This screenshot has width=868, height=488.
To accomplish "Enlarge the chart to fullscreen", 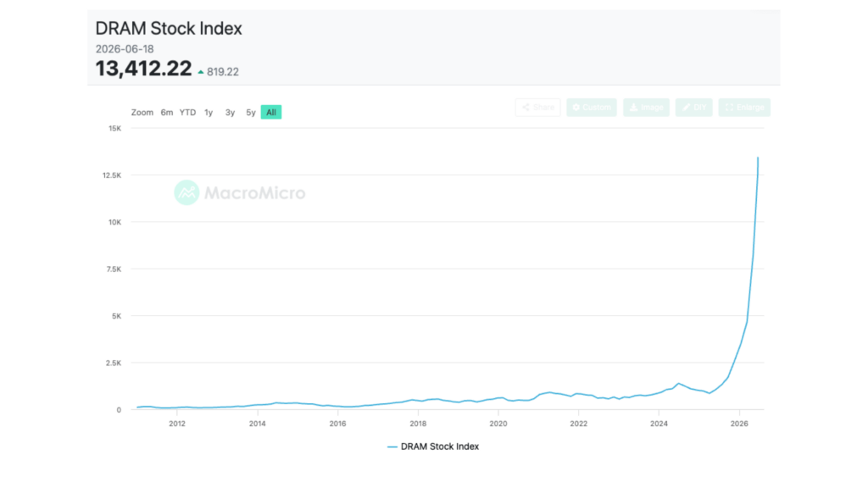I will [x=744, y=108].
